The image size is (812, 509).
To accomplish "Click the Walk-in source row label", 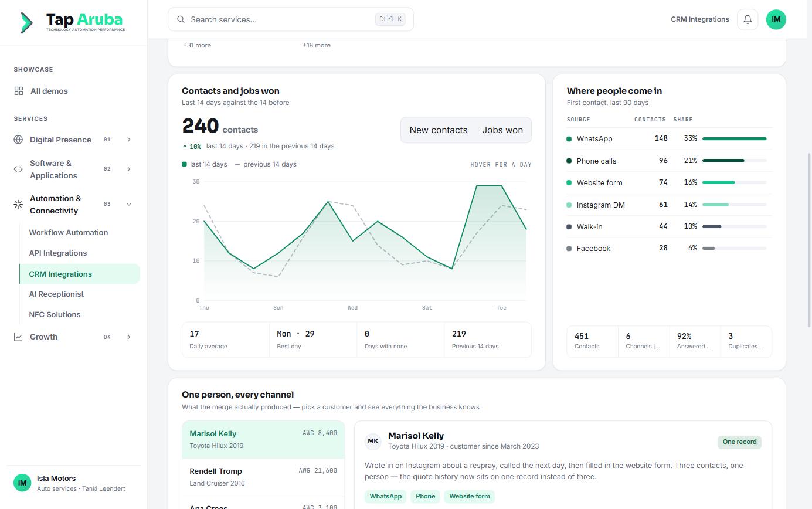I will (589, 226).
